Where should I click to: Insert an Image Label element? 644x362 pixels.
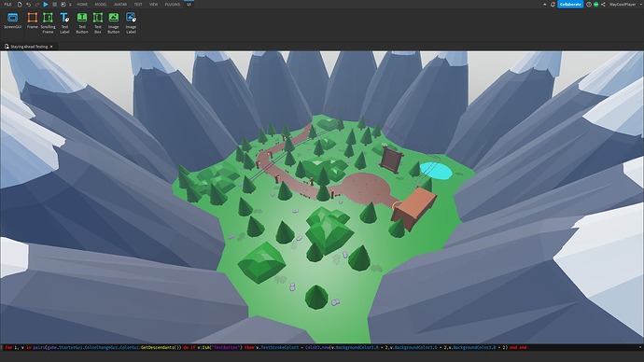click(131, 23)
